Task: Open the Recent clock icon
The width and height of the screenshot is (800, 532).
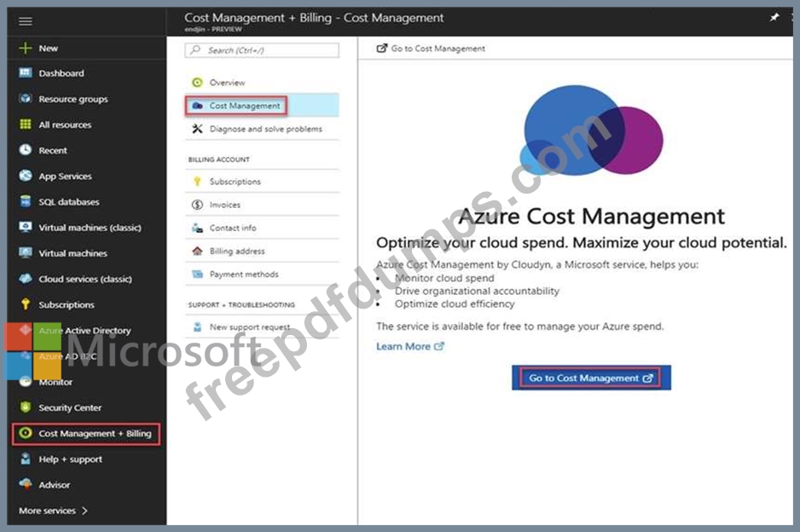Action: pos(25,150)
